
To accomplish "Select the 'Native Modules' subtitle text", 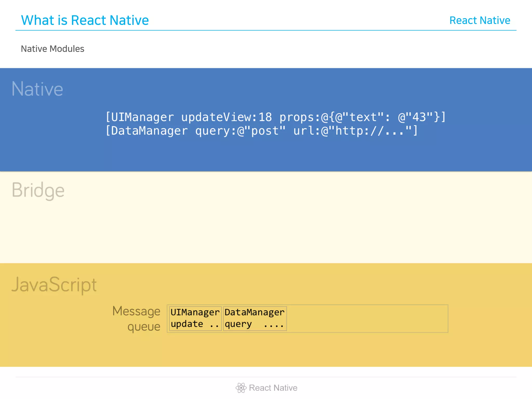I will tap(52, 49).
